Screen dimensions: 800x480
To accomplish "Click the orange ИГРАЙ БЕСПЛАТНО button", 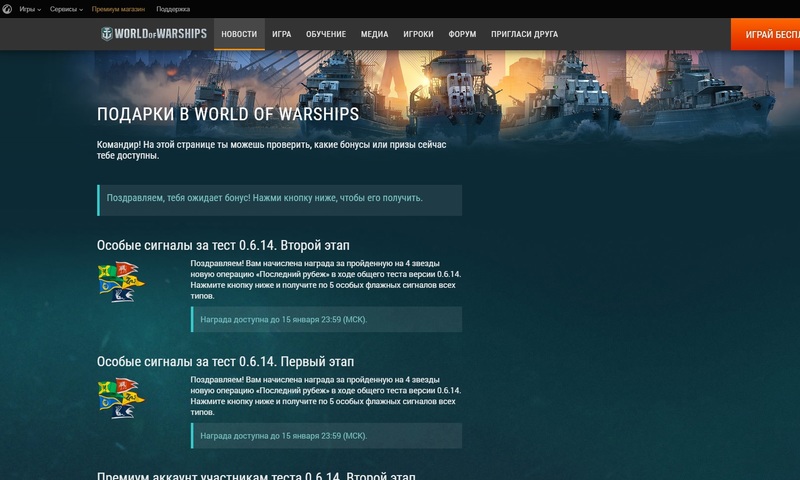I will coord(765,34).
